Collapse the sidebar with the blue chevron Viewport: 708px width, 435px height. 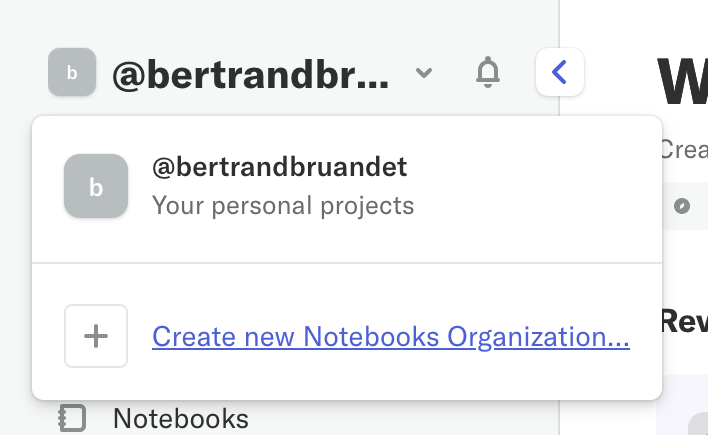tap(560, 73)
